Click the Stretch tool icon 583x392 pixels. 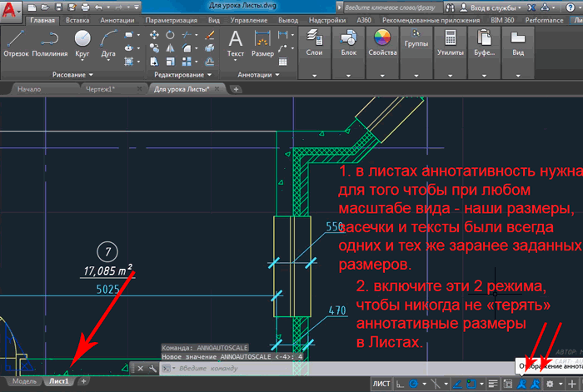pos(154,62)
